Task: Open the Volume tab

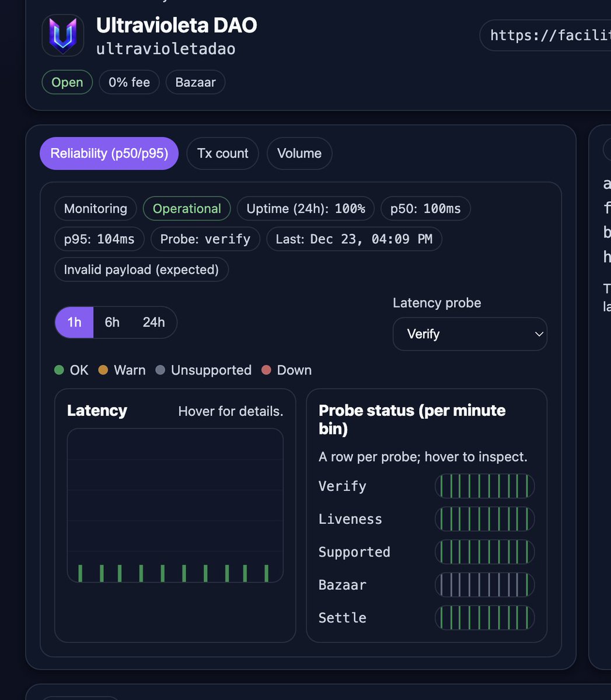Action: pyautogui.click(x=299, y=153)
